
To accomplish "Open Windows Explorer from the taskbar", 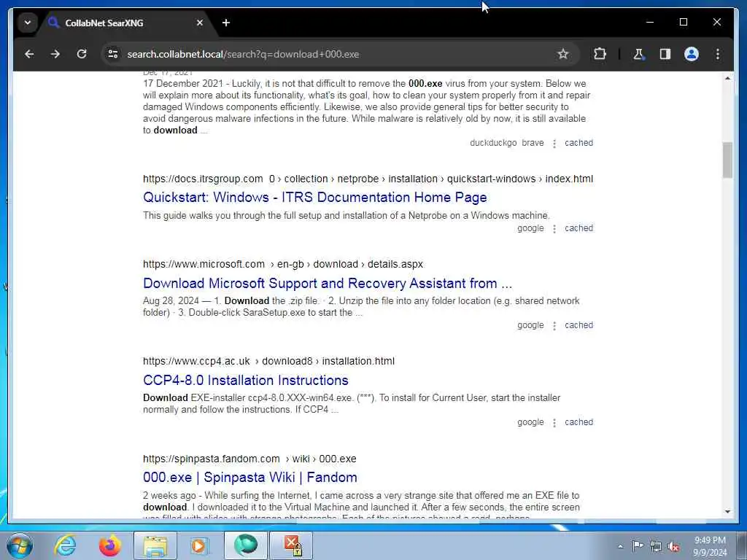I will point(155,545).
